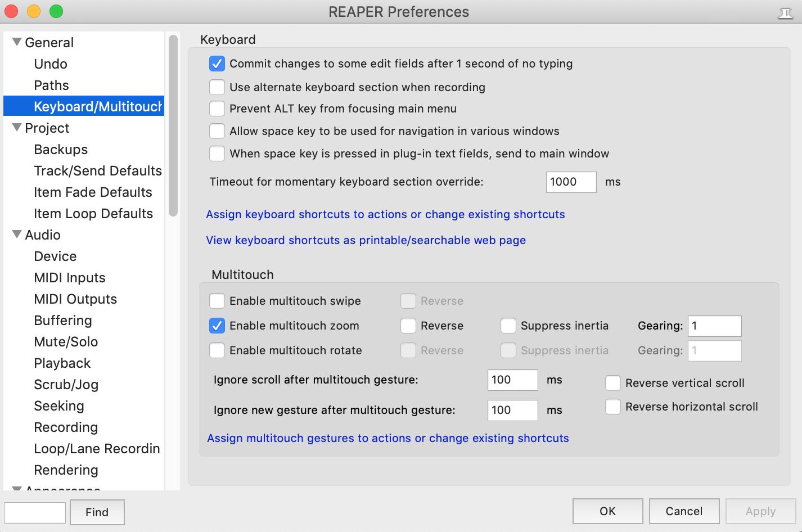Open Item Fade Defaults page
This screenshot has width=802, height=532.
point(93,192)
